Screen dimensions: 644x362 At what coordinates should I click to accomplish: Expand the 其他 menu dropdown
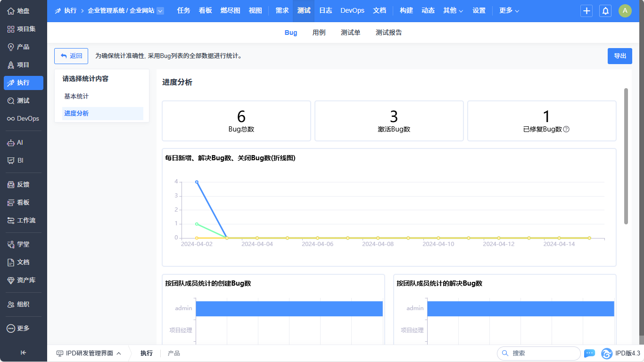453,10
